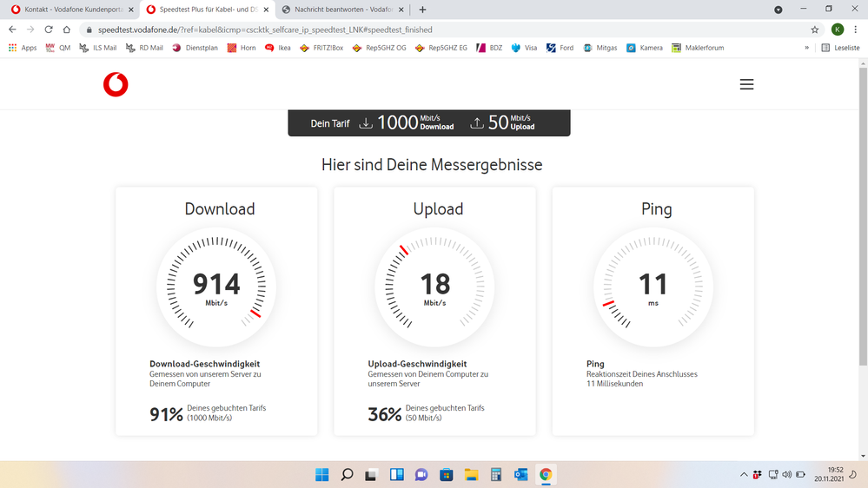Open the Chrome profile K avatar

pyautogui.click(x=838, y=30)
